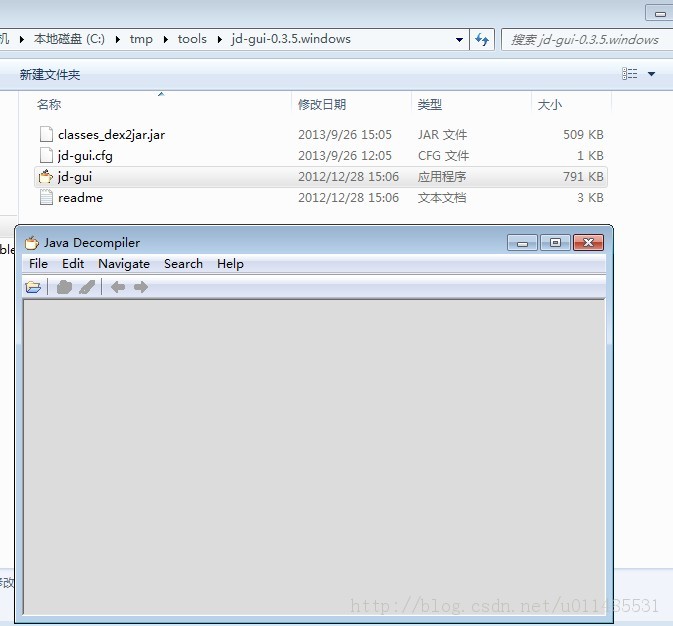This screenshot has height=626, width=673.
Task: Select the jd-gui application name
Action: [75, 177]
